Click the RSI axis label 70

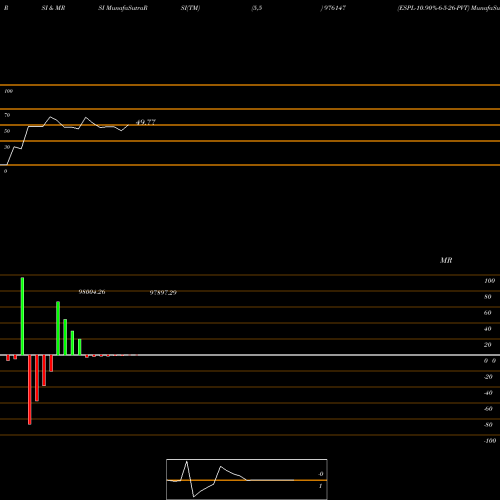tap(7, 115)
